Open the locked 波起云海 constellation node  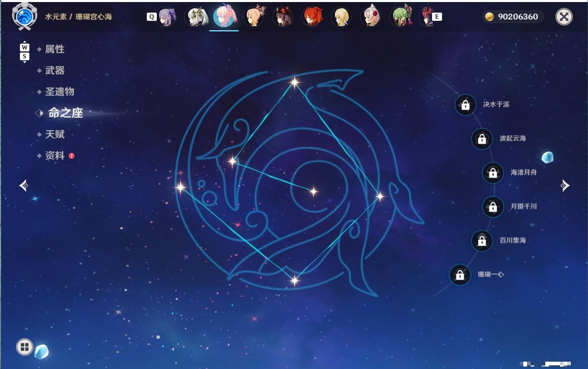(482, 139)
